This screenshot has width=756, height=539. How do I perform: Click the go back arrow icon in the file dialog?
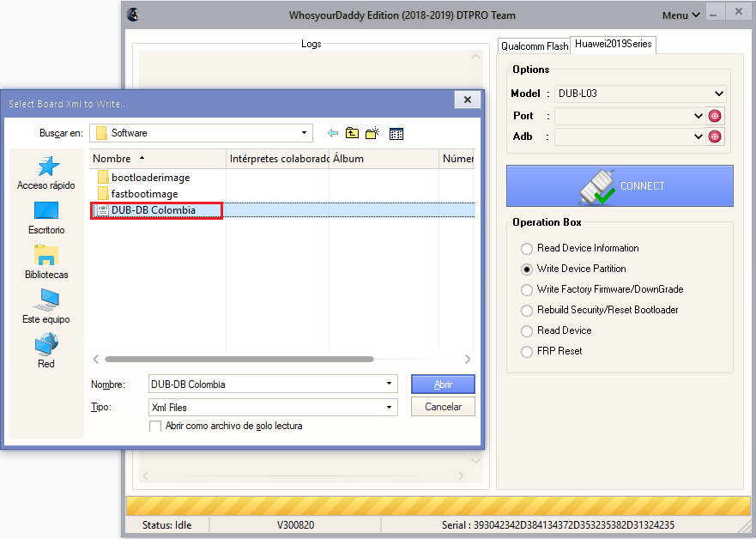(332, 133)
